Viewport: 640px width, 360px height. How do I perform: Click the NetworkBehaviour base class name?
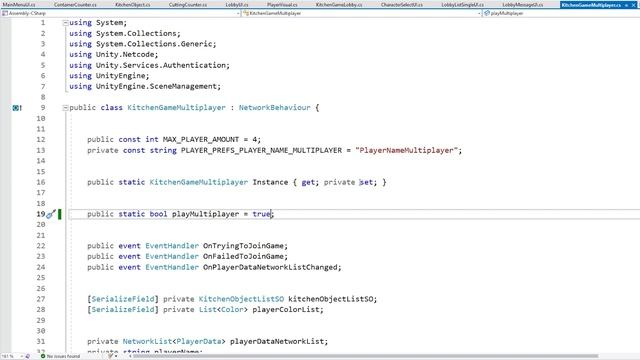coord(274,108)
